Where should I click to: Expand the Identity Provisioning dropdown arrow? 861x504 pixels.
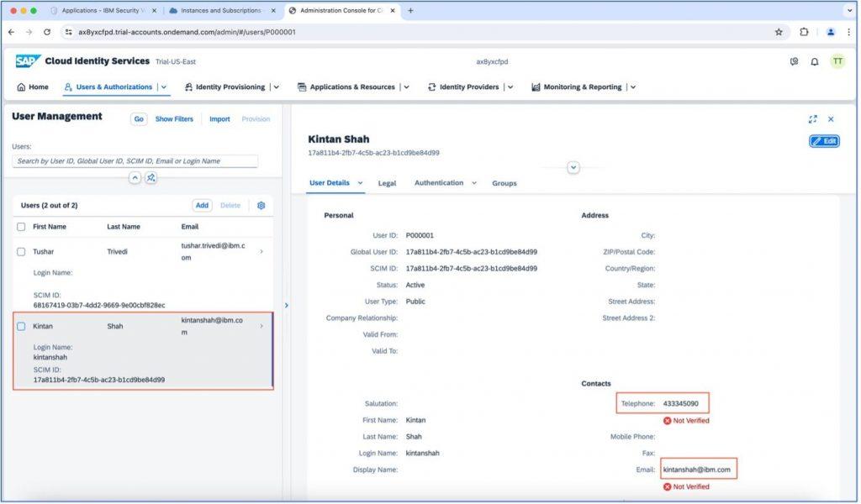276,87
